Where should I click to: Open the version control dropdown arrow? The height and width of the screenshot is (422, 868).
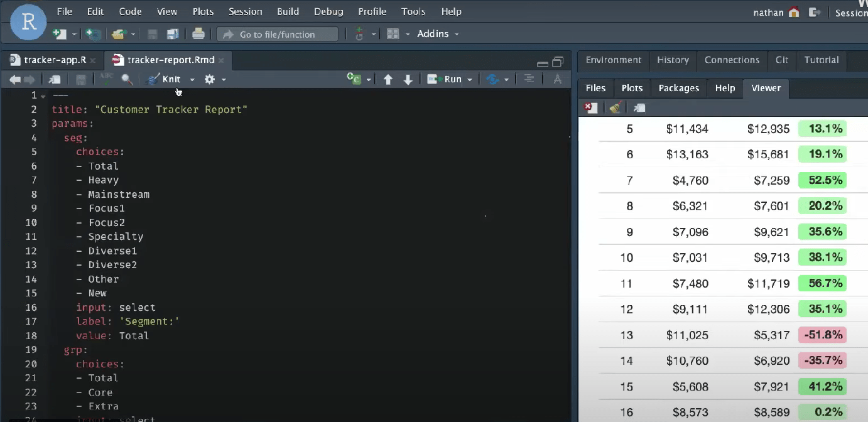(x=374, y=35)
